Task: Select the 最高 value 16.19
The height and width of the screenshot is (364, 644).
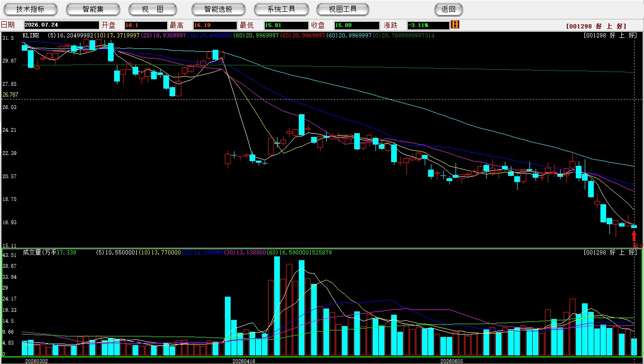Action: [x=215, y=25]
